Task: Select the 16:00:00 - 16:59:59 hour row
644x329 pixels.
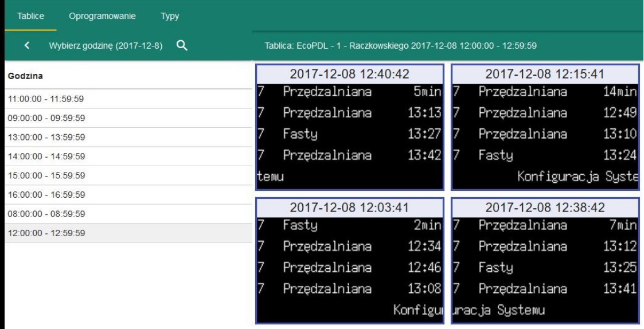Action: click(128, 195)
